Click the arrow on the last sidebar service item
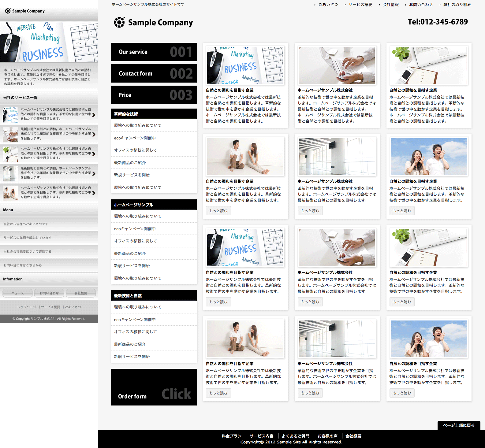485x448 pixels. pos(94,193)
